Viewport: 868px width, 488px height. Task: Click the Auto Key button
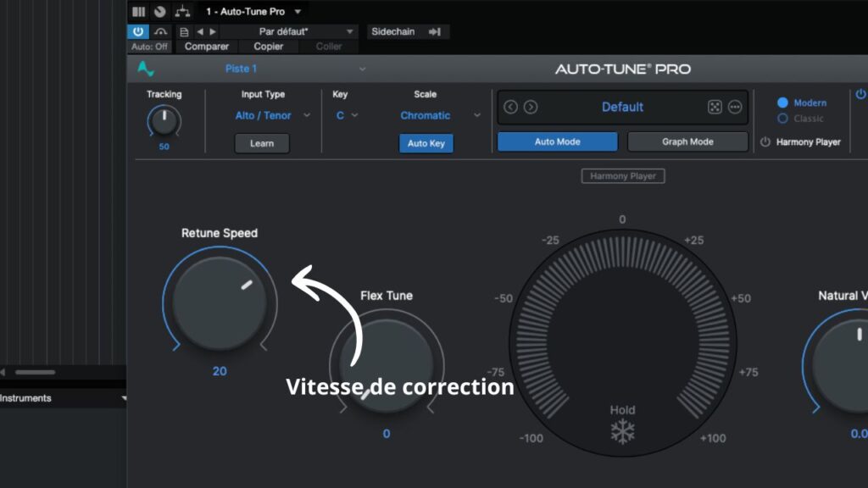click(x=426, y=143)
